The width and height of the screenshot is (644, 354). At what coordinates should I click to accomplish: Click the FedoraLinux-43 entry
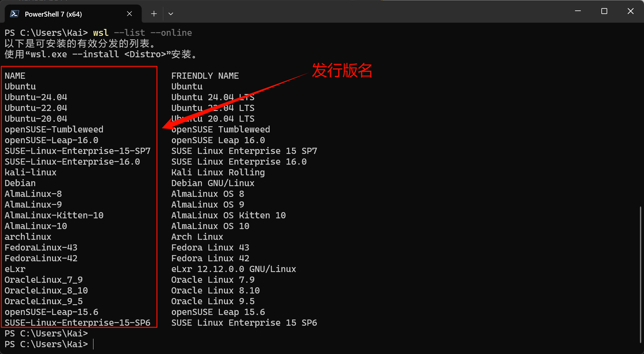point(41,248)
